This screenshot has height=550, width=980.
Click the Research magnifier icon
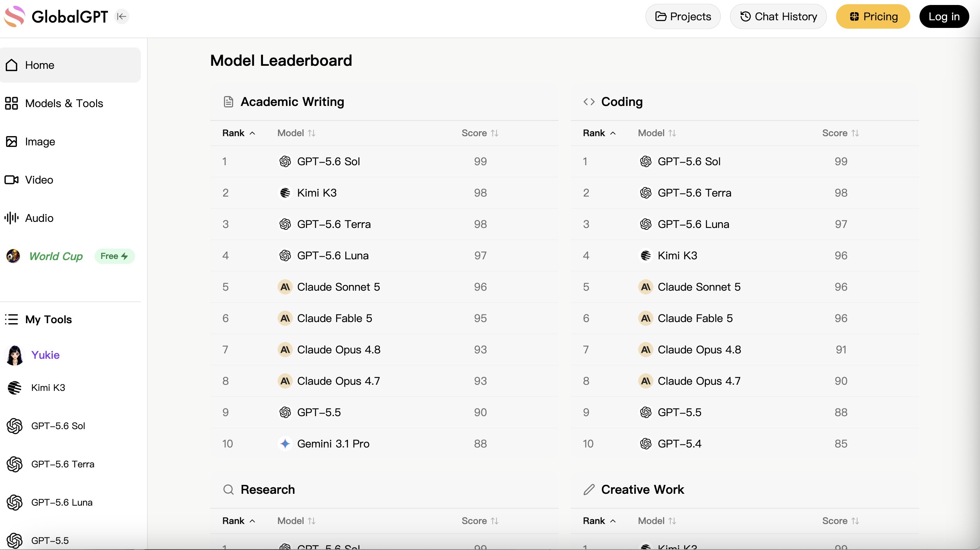point(229,490)
